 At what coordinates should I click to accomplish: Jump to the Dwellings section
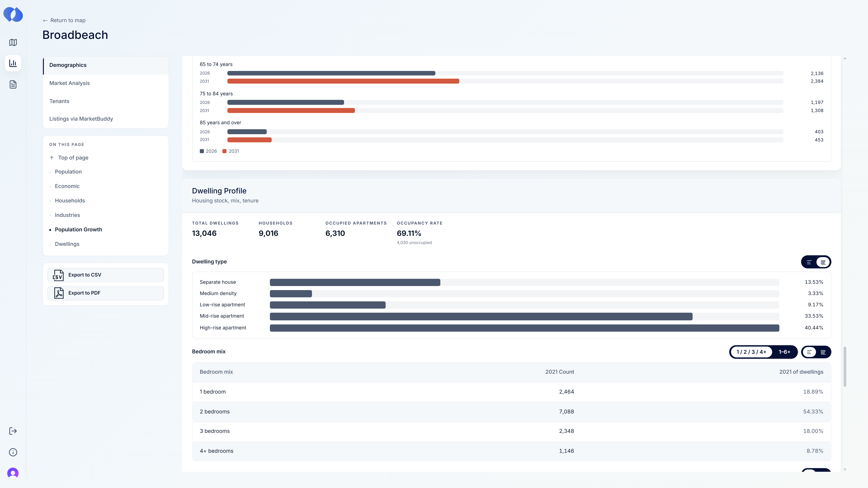[x=67, y=244]
